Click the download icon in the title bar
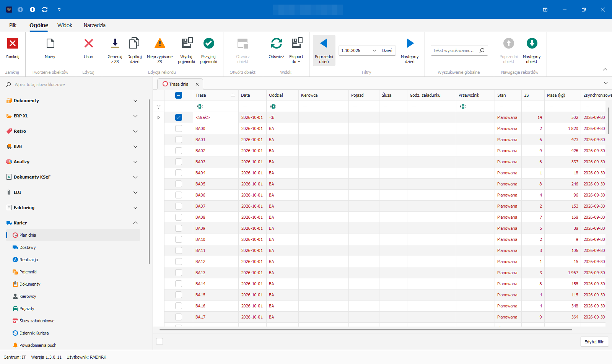The height and width of the screenshot is (364, 612). click(33, 10)
